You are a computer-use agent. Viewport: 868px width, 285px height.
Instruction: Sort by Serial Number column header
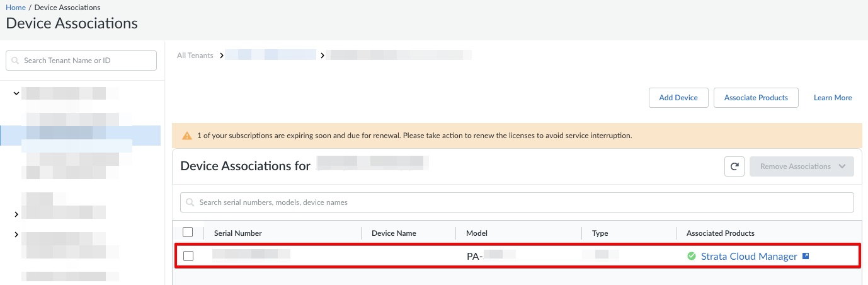[238, 233]
